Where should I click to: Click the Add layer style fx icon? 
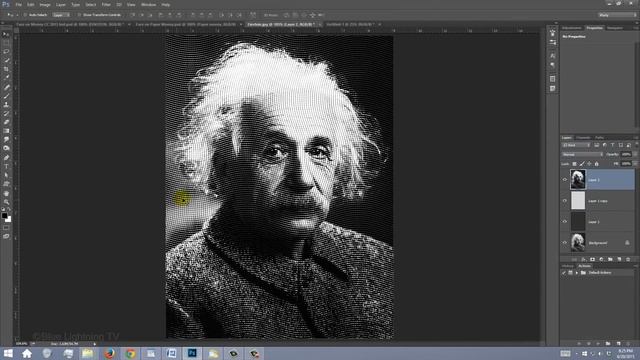tap(583, 259)
